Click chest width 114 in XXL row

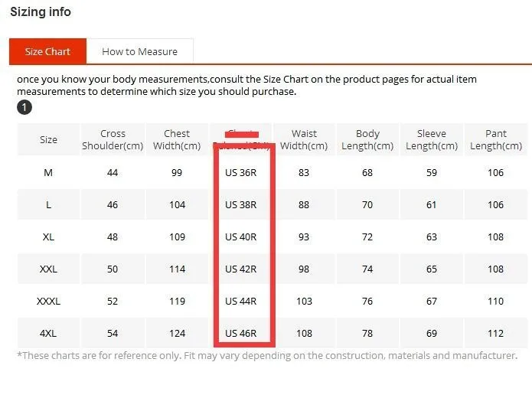pyautogui.click(x=177, y=269)
